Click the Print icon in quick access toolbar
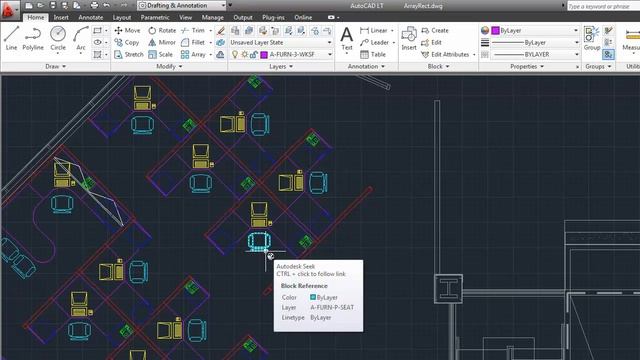 tap(94, 6)
